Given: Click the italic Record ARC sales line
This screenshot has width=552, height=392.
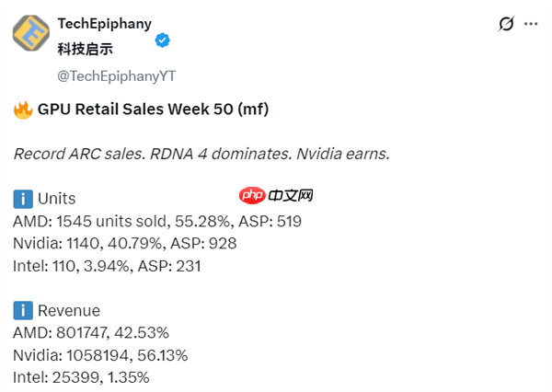Looking at the screenshot, I should [201, 154].
